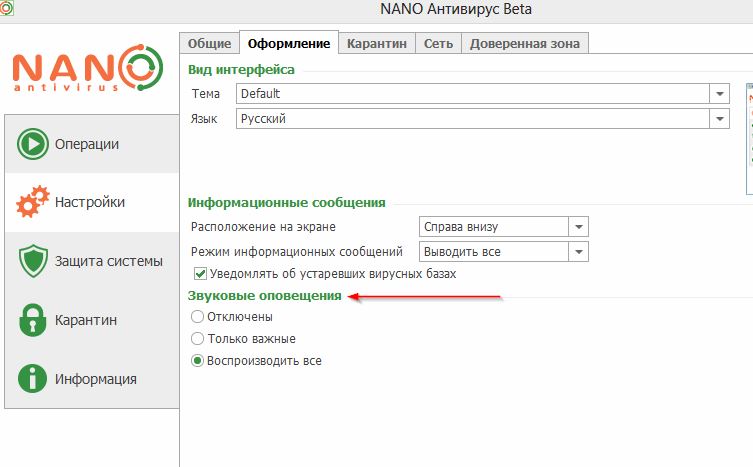Screen dimensions: 753x467
Task: Switch to the Общие tab
Action: (210, 43)
